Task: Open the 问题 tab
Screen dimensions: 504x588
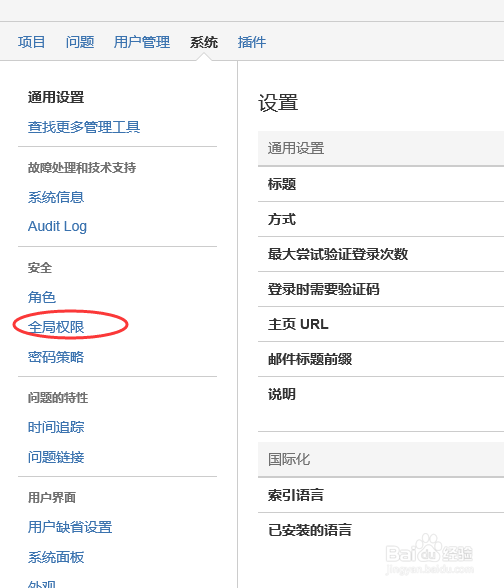Action: [80, 42]
